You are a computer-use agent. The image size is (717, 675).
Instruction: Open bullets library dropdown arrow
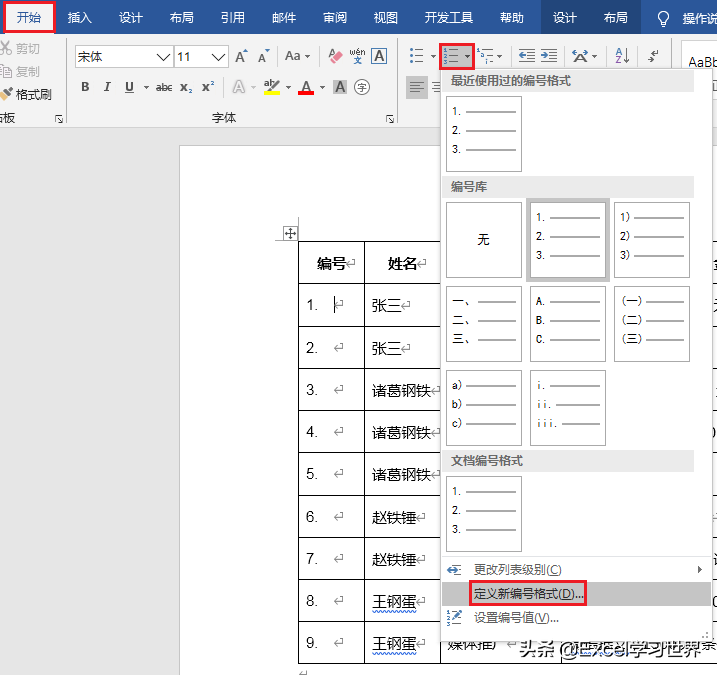[433, 56]
